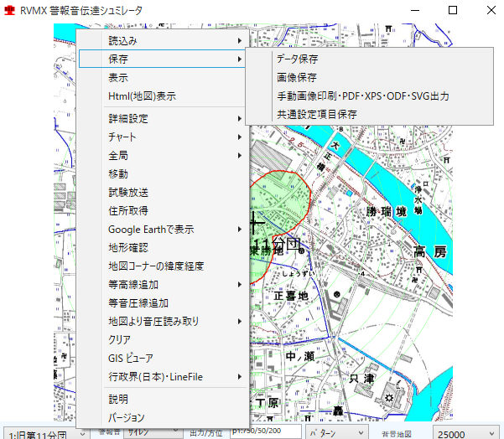Select データ保存 in the save submenu
The height and width of the screenshot is (439, 504).
[x=297, y=59]
